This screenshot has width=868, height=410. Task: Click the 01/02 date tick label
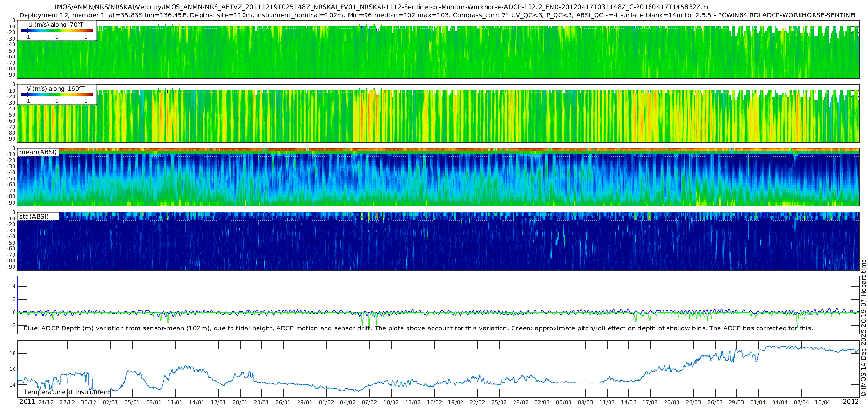tap(326, 402)
